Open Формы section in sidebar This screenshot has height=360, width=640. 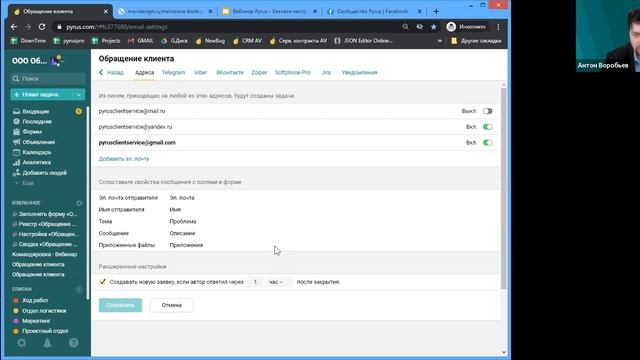pyautogui.click(x=32, y=132)
